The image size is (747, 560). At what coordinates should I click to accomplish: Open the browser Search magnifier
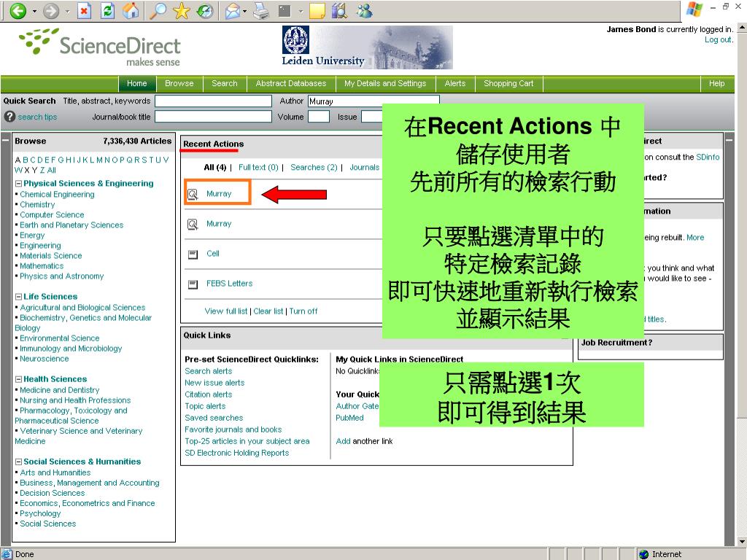(x=158, y=10)
